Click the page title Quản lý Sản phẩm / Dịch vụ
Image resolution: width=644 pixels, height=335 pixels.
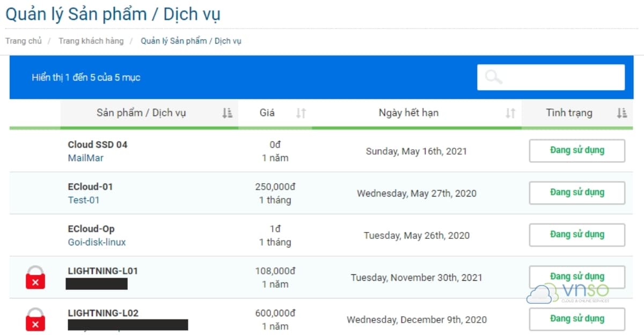113,14
